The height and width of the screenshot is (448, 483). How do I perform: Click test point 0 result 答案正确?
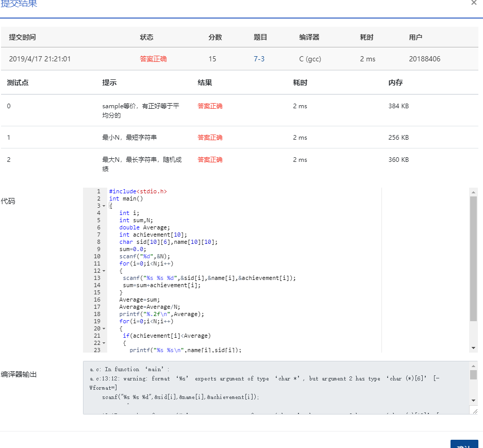point(210,106)
